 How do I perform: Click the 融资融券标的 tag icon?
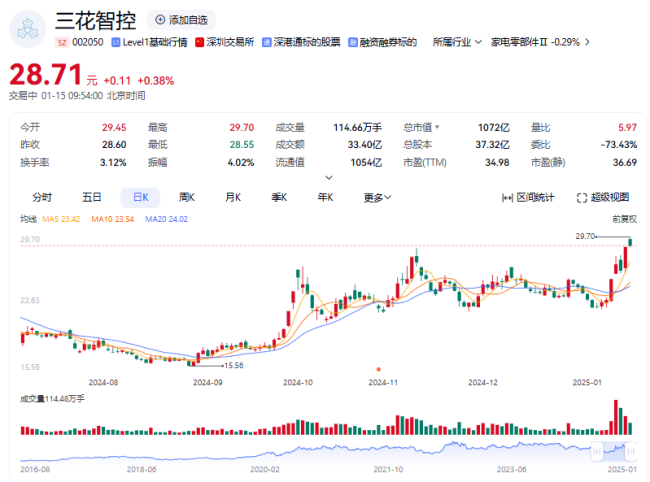pyautogui.click(x=353, y=42)
